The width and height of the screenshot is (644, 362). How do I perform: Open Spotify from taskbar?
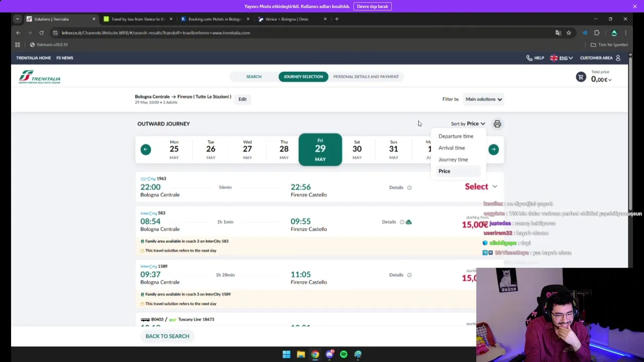point(344,354)
